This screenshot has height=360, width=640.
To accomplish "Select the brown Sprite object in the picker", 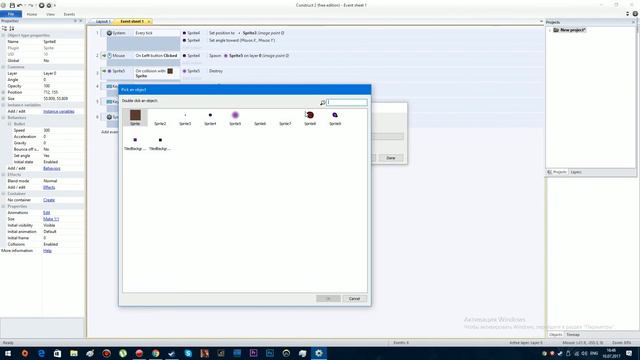I will [135, 118].
